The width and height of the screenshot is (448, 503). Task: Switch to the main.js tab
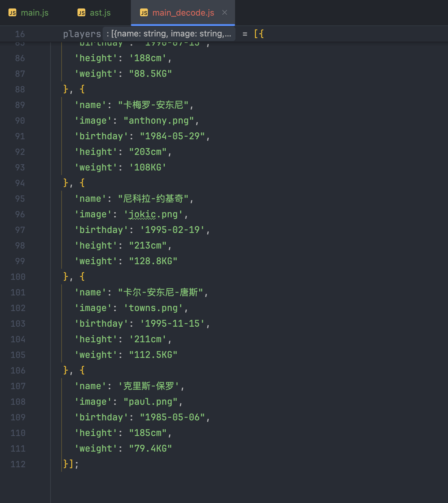point(34,13)
